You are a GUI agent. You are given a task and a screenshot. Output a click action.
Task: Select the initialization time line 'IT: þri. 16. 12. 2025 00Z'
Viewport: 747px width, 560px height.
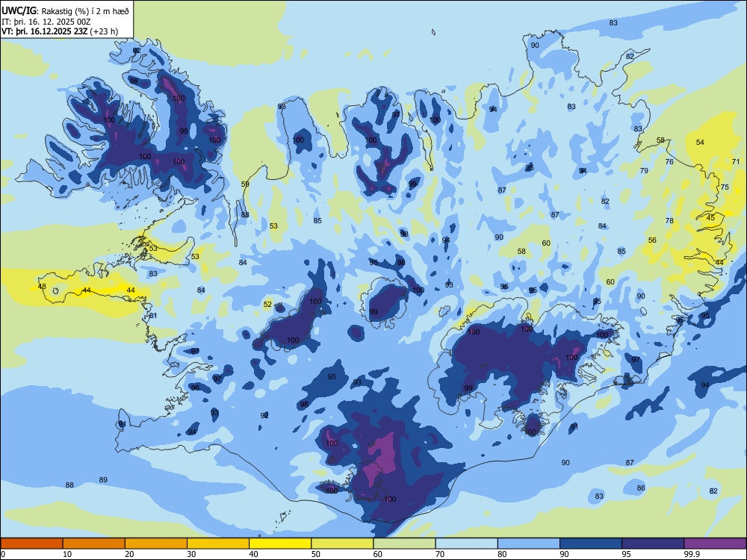click(46, 22)
